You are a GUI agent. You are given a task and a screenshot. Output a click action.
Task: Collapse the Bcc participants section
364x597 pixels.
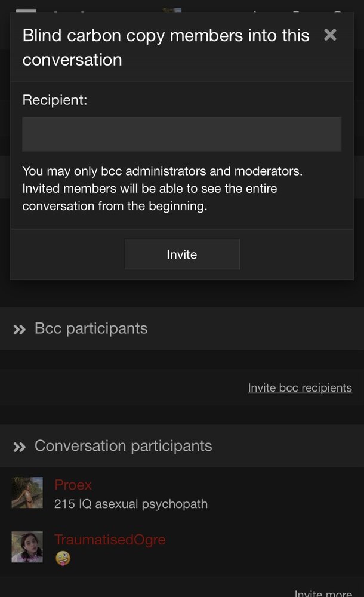pyautogui.click(x=91, y=328)
